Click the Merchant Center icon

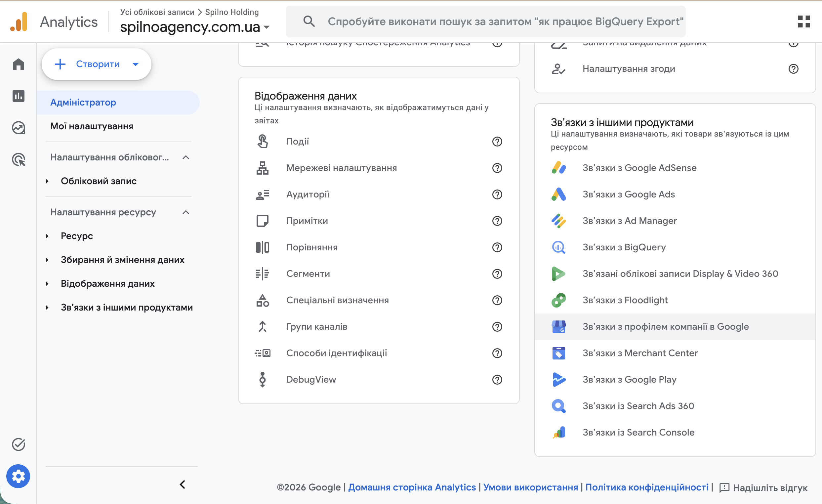click(558, 353)
